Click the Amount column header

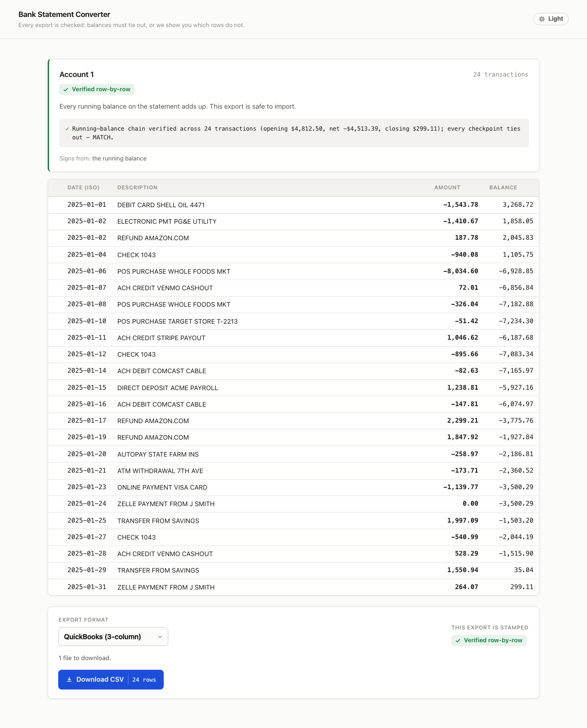tap(447, 188)
